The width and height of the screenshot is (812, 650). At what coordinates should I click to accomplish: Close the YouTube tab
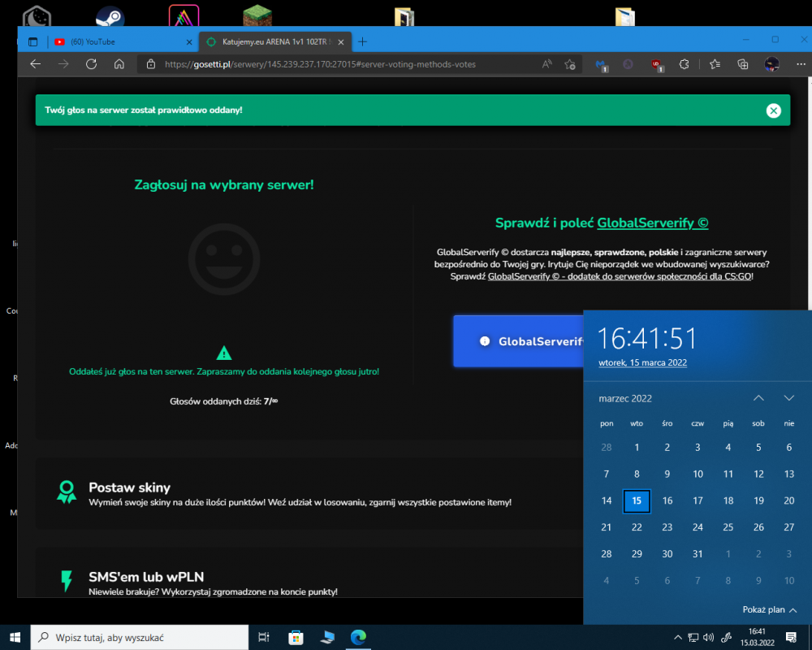tap(189, 42)
